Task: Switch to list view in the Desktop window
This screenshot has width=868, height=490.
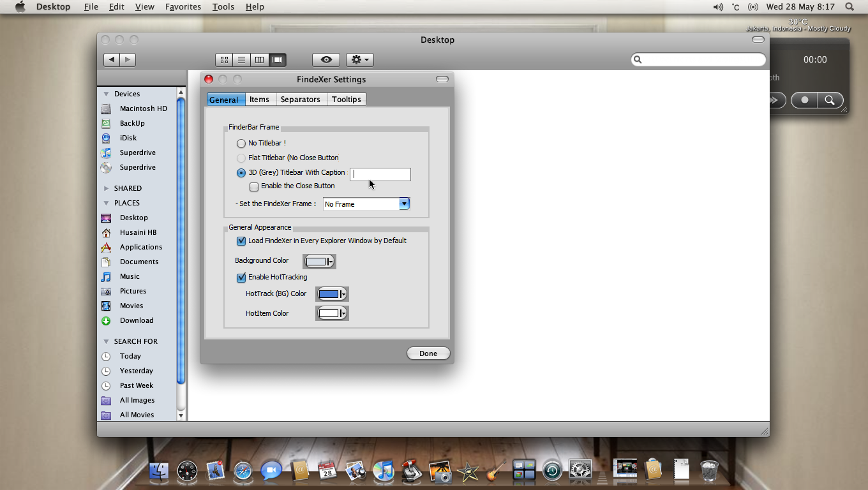Action: [x=242, y=60]
